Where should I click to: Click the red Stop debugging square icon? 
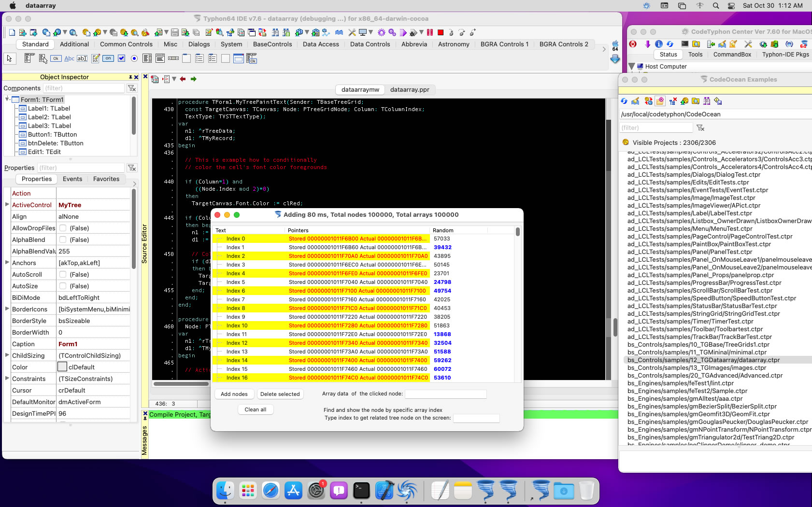(441, 32)
